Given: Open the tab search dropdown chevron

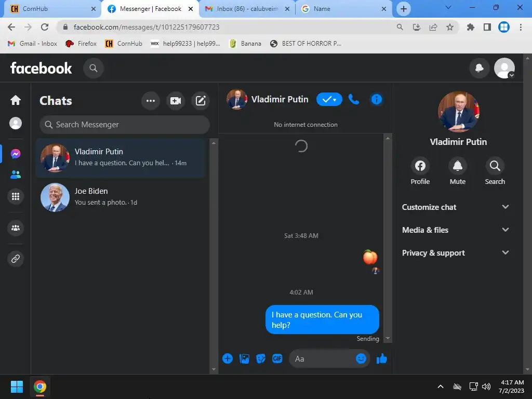Looking at the screenshot, I should (448, 7).
